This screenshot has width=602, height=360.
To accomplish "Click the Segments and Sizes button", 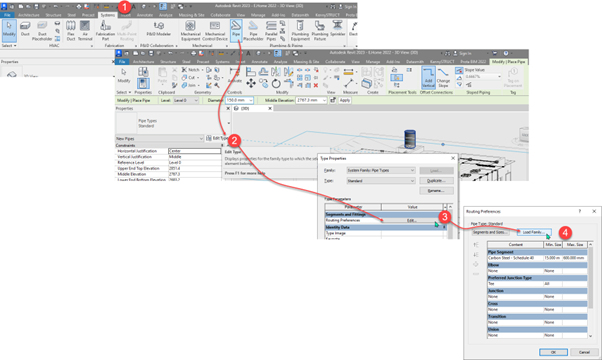I will pyautogui.click(x=490, y=232).
